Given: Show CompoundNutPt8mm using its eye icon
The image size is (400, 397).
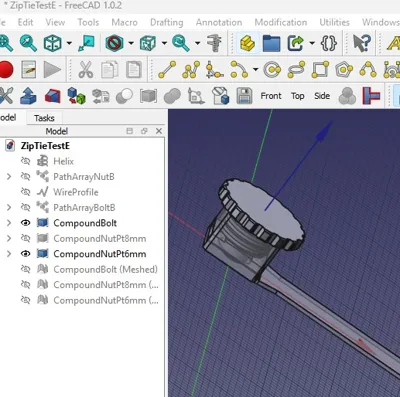Looking at the screenshot, I should [x=25, y=238].
